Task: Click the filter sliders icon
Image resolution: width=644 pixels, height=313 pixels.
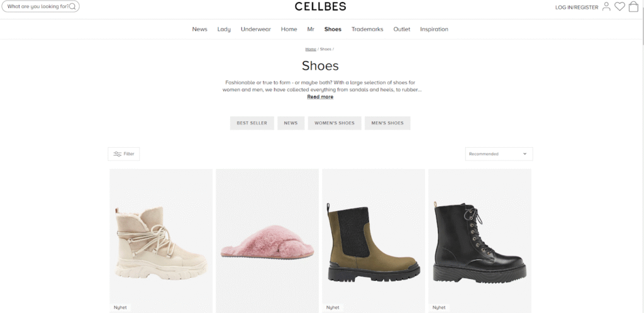Action: [x=118, y=154]
